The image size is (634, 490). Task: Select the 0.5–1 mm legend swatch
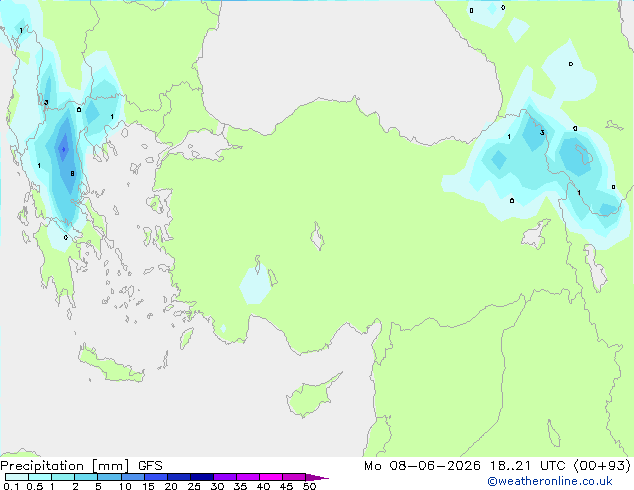click(x=40, y=477)
